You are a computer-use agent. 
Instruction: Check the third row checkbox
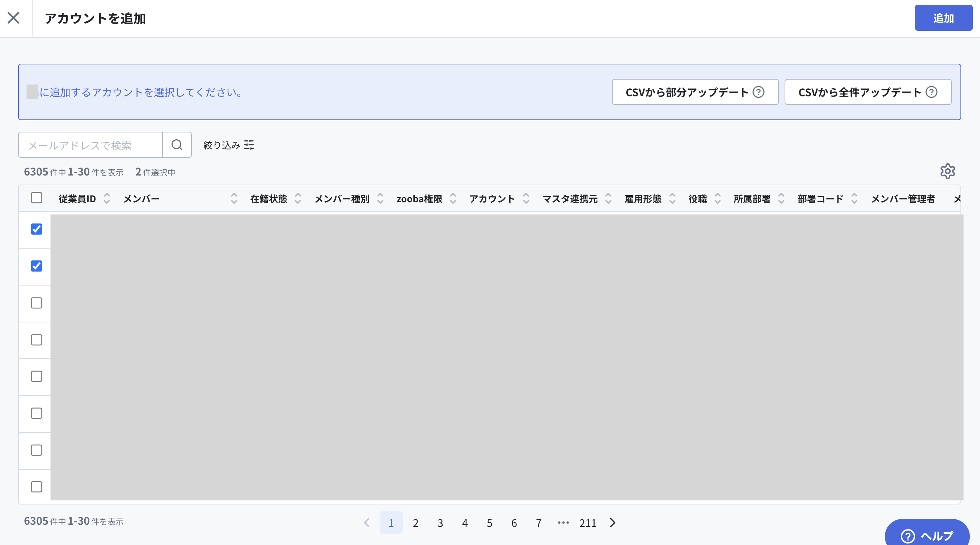(x=37, y=303)
